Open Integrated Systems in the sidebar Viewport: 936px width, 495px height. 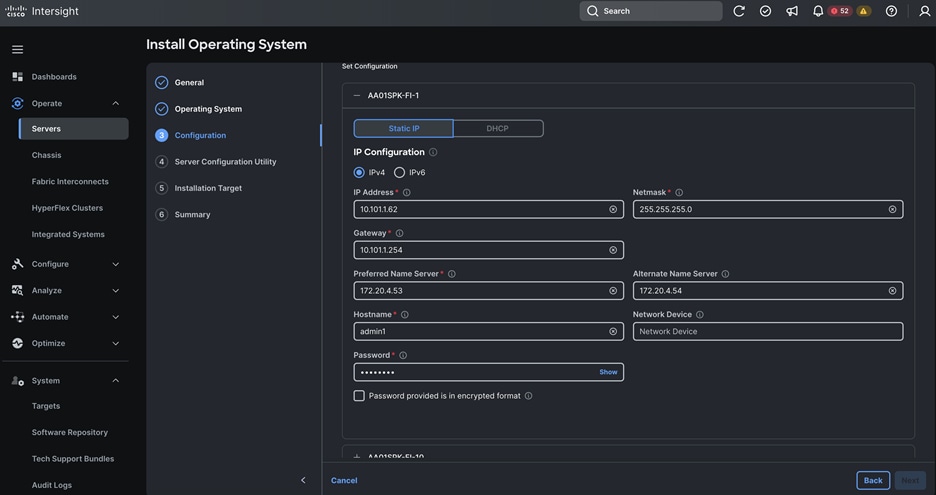click(x=68, y=234)
